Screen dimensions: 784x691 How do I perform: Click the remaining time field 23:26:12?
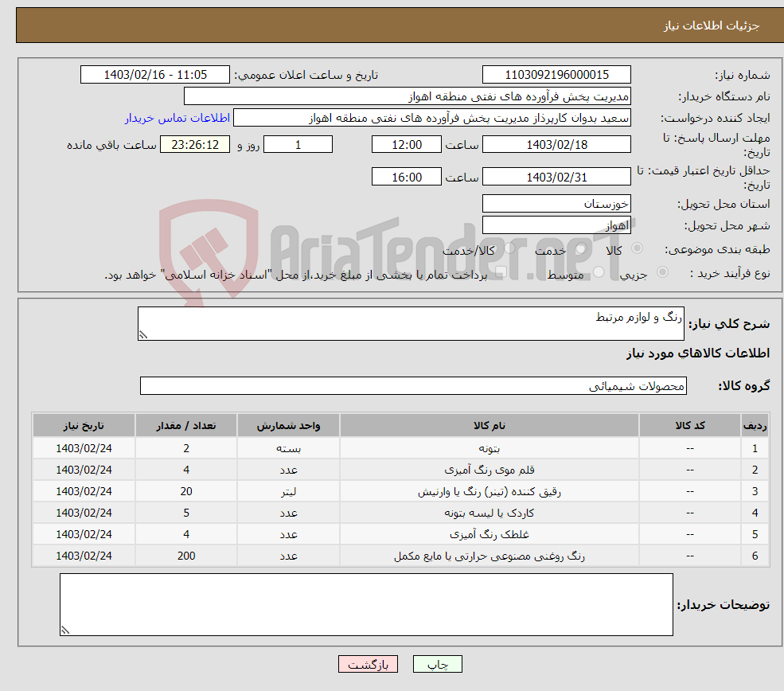click(x=195, y=145)
